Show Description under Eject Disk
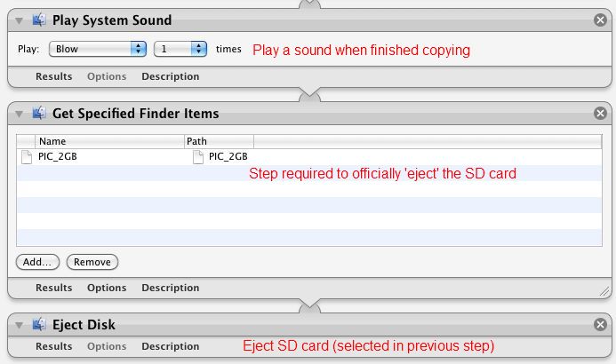The height and width of the screenshot is (364, 616). coord(171,346)
